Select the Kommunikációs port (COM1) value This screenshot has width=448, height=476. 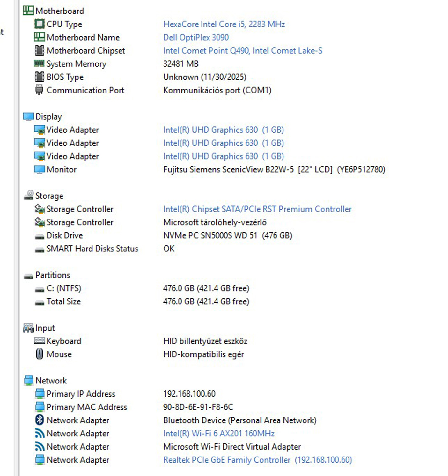tap(217, 90)
